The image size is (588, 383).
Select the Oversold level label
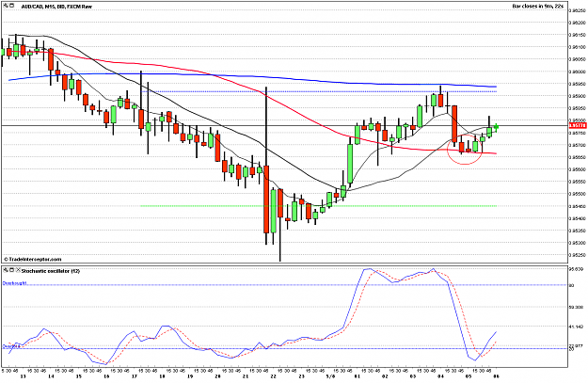pyautogui.click(x=10, y=346)
